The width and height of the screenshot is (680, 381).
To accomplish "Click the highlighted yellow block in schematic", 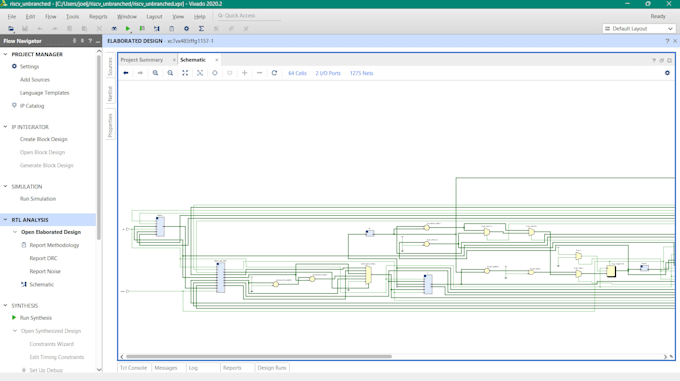I will pyautogui.click(x=611, y=271).
